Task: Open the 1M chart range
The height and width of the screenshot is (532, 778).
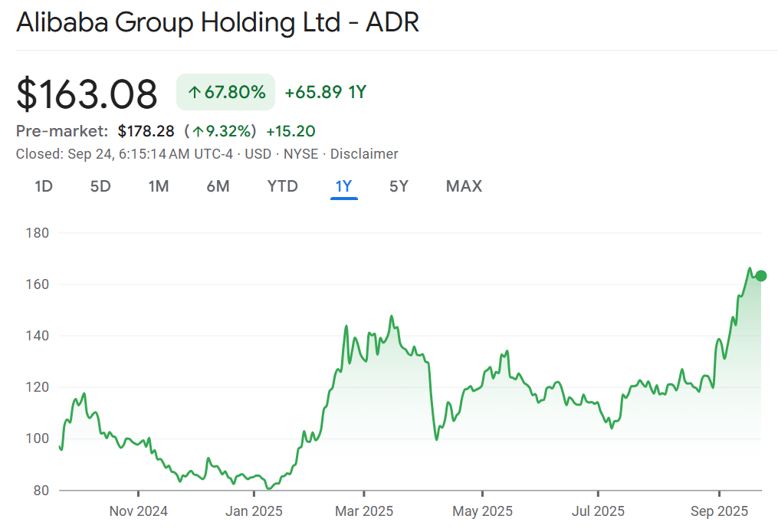Action: point(159,186)
